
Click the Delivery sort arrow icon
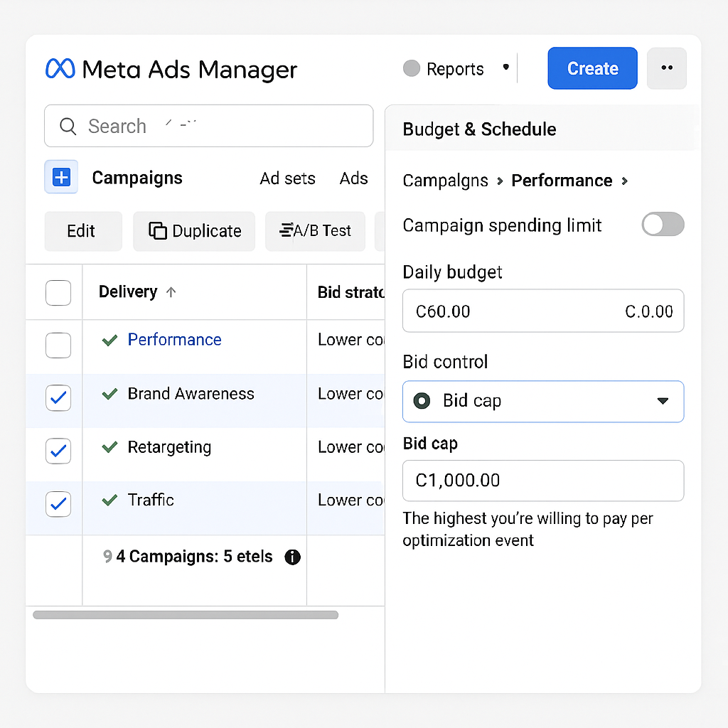(171, 292)
